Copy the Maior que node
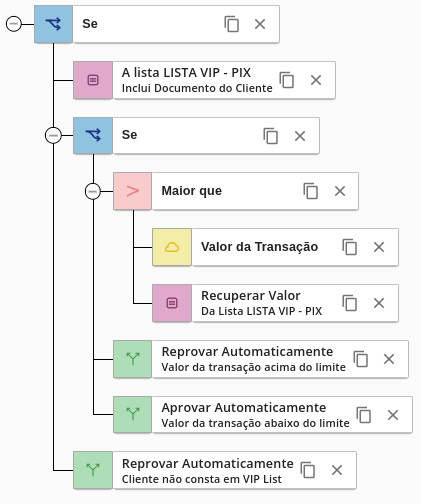 (311, 191)
